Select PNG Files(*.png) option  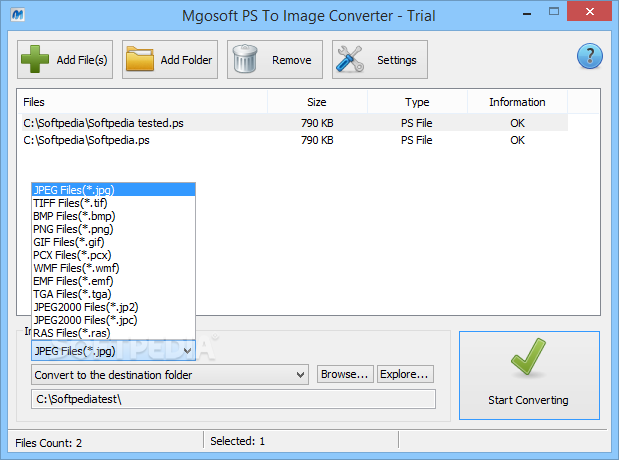pyautogui.click(x=113, y=229)
